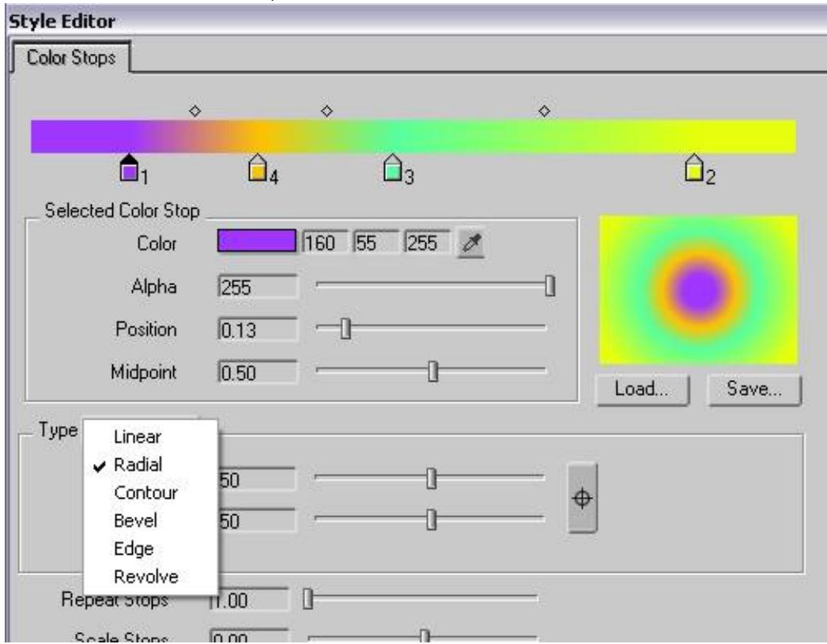Image resolution: width=827 pixels, height=644 pixels.
Task: Click the Alpha slider handle
Action: pos(549,285)
